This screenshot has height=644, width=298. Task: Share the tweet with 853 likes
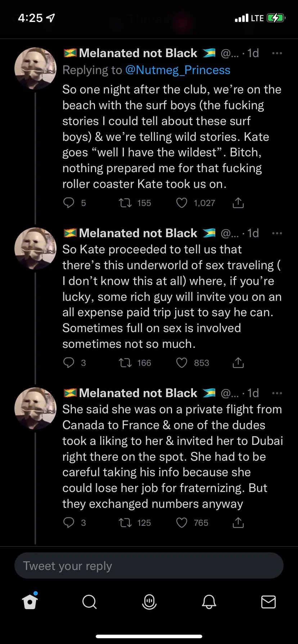click(x=238, y=363)
